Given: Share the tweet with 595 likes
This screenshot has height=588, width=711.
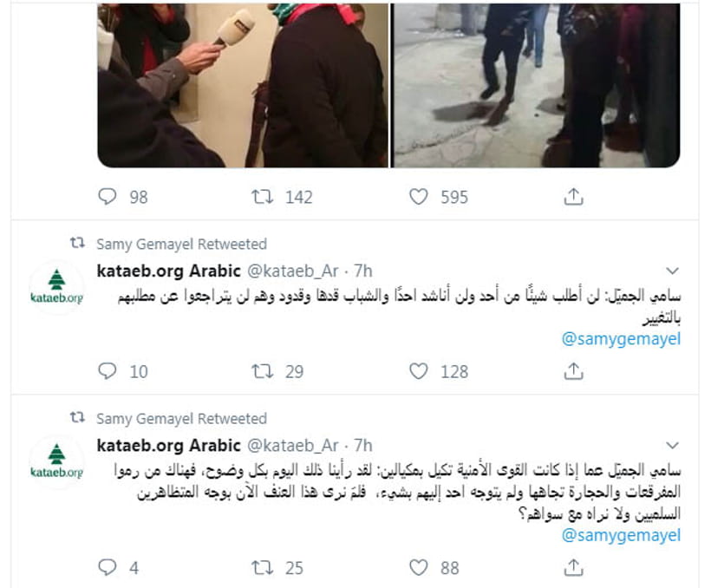Looking at the screenshot, I should [x=573, y=197].
